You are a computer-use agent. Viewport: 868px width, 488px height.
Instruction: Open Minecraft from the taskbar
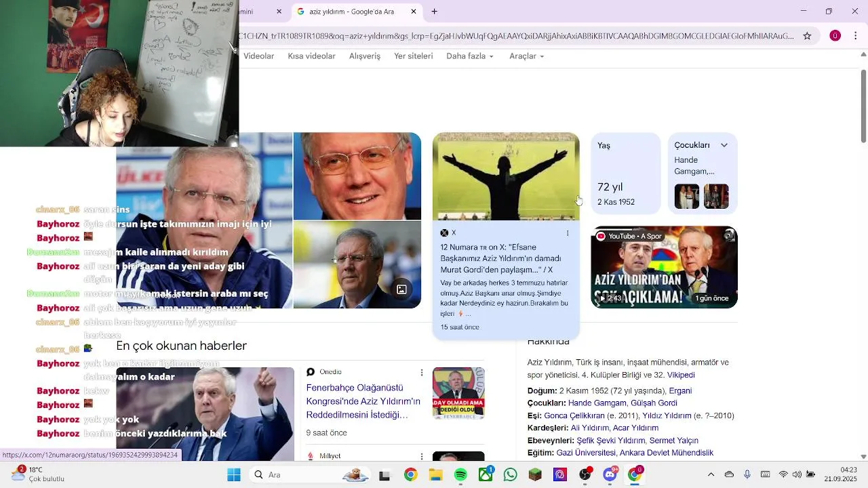535,475
